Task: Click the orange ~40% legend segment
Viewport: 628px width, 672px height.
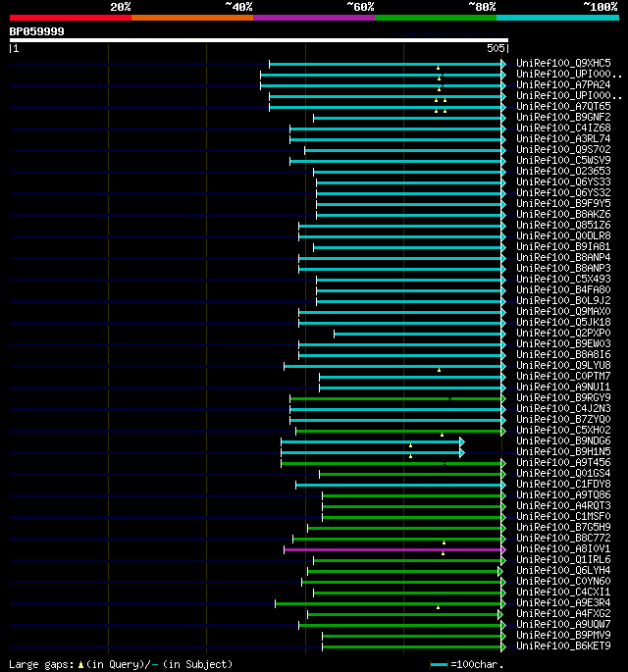Action: (192, 18)
